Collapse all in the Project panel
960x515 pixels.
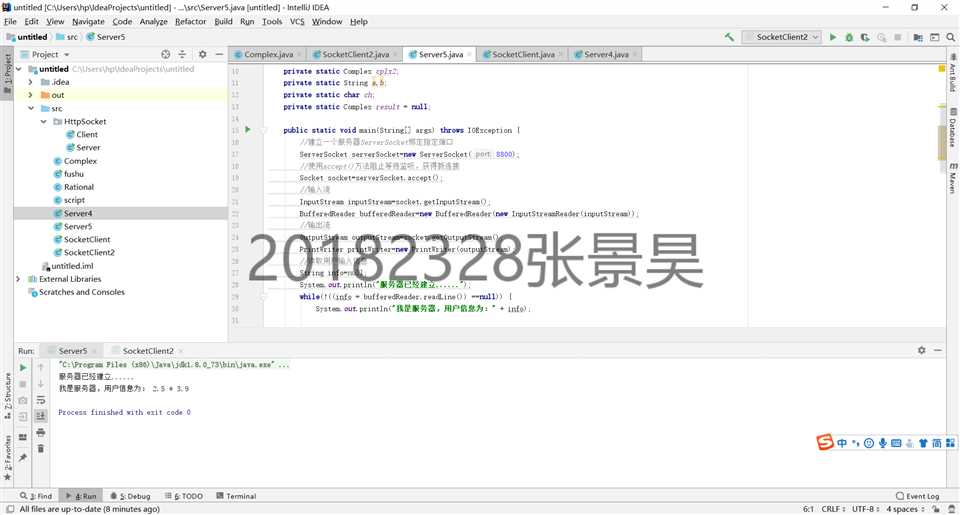click(x=182, y=55)
